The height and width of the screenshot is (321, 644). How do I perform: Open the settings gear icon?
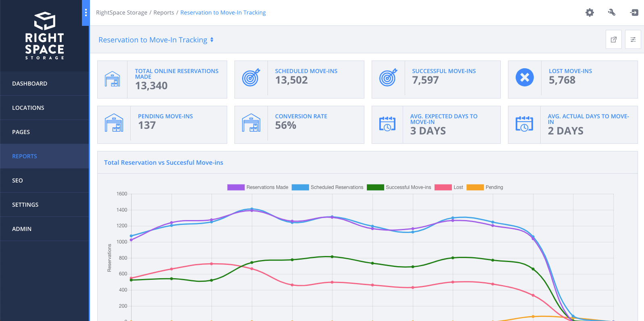pos(590,13)
